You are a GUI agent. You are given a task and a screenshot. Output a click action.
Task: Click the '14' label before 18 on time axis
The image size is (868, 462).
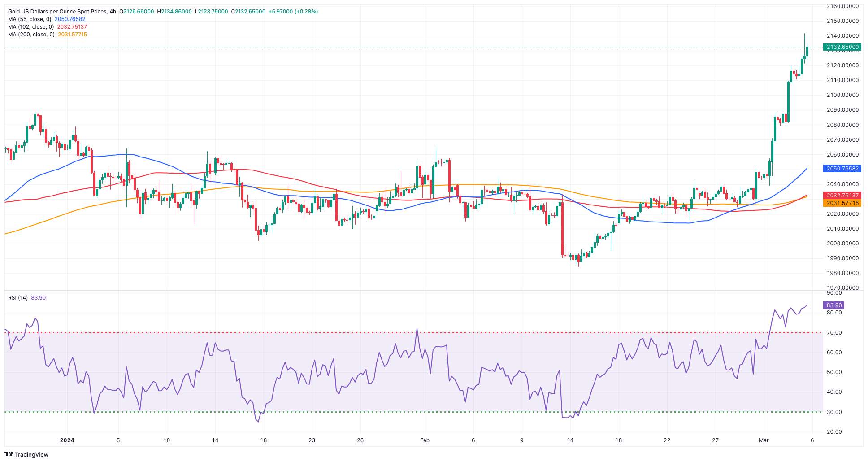215,440
